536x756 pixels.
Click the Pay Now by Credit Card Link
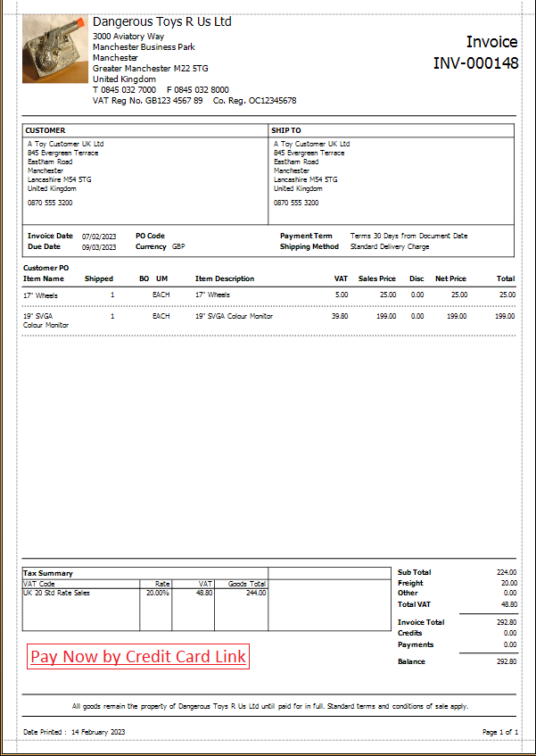137,657
